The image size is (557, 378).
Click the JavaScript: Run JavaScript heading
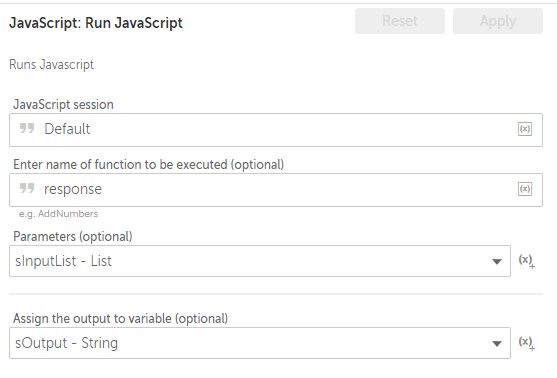point(96,23)
